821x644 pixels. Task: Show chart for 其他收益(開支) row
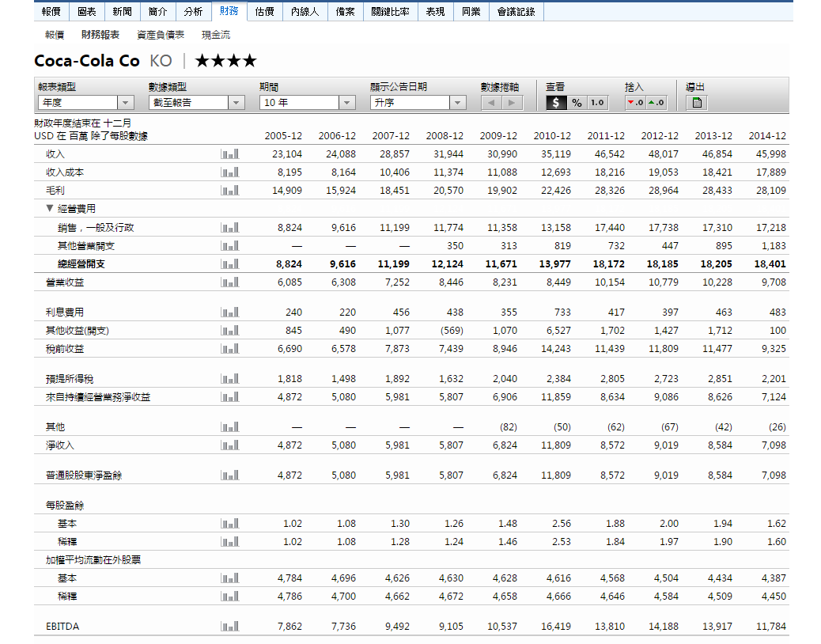(x=230, y=331)
